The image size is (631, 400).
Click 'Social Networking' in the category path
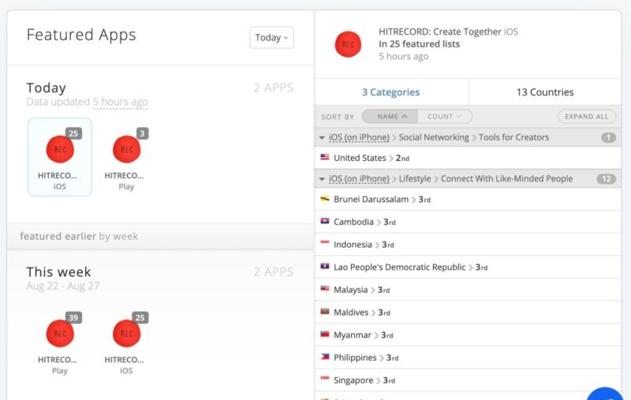click(434, 138)
